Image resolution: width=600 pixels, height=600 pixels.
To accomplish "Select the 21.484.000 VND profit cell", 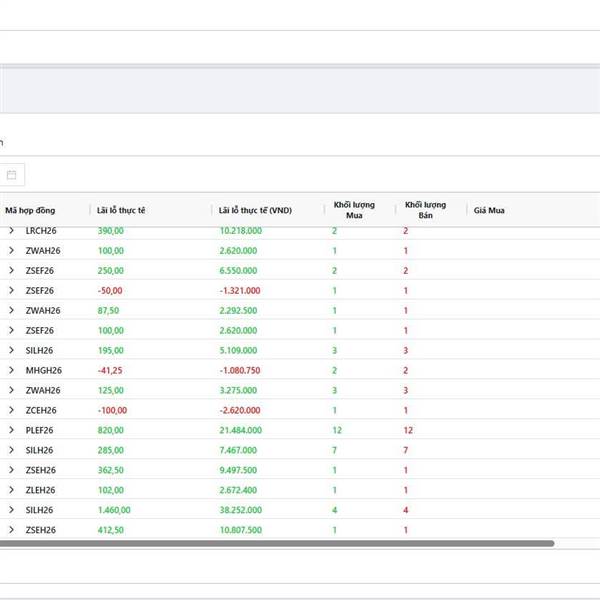I will pyautogui.click(x=241, y=430).
